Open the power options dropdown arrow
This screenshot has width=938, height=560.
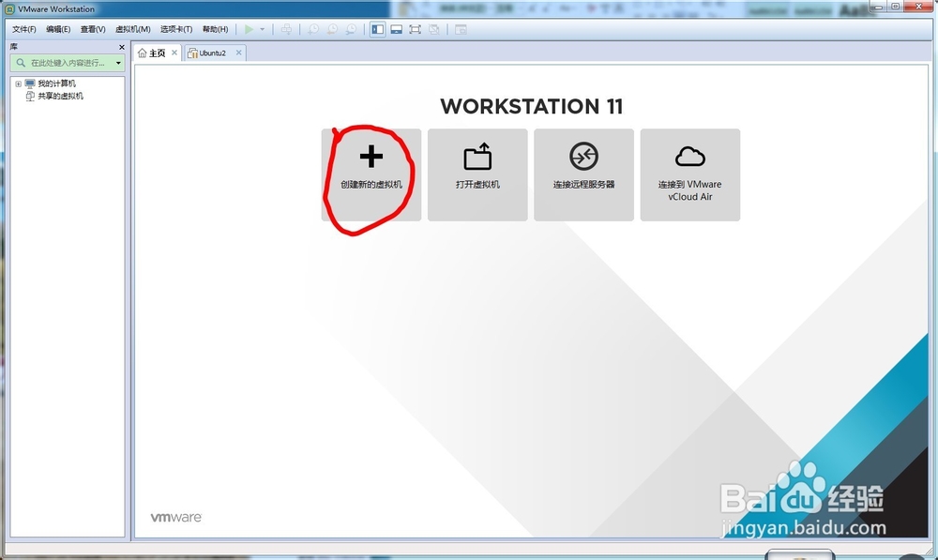click(x=262, y=29)
